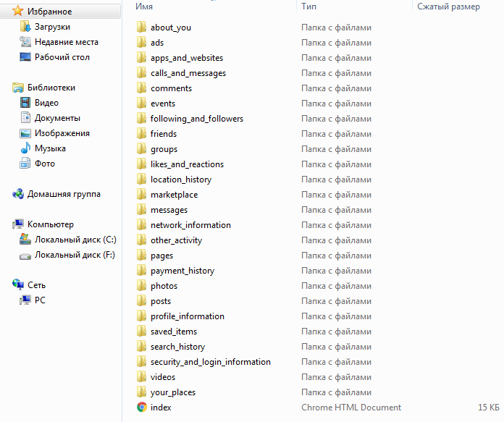Image resolution: width=504 pixels, height=422 pixels.
Task: Click the videos folder icon
Action: (141, 376)
